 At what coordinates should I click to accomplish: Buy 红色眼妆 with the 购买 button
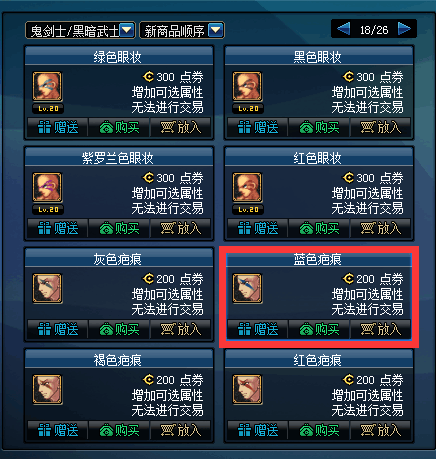[319, 228]
